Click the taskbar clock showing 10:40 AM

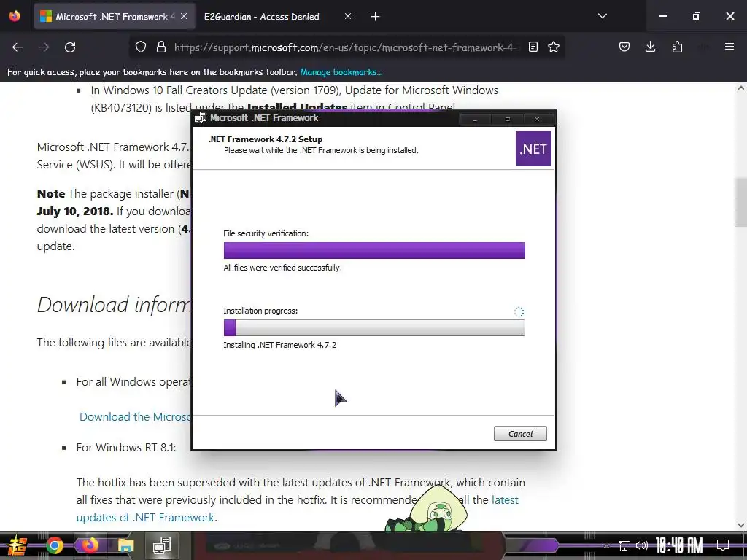pyautogui.click(x=679, y=545)
